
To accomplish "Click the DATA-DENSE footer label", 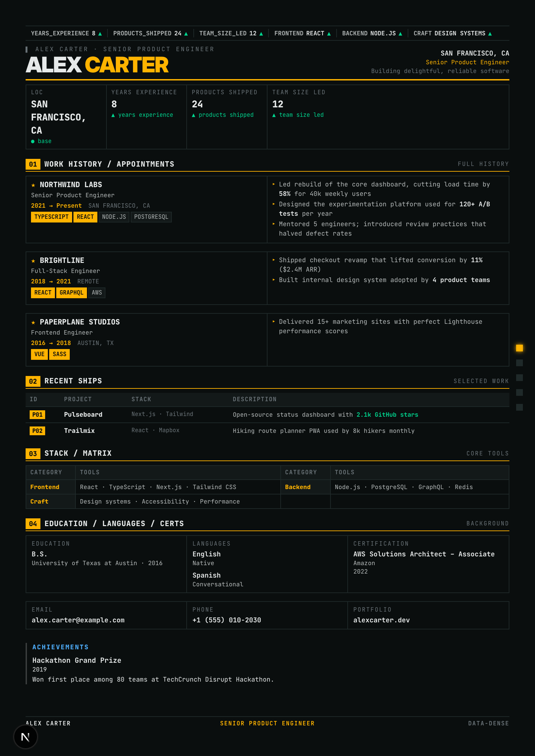I will tap(489, 723).
